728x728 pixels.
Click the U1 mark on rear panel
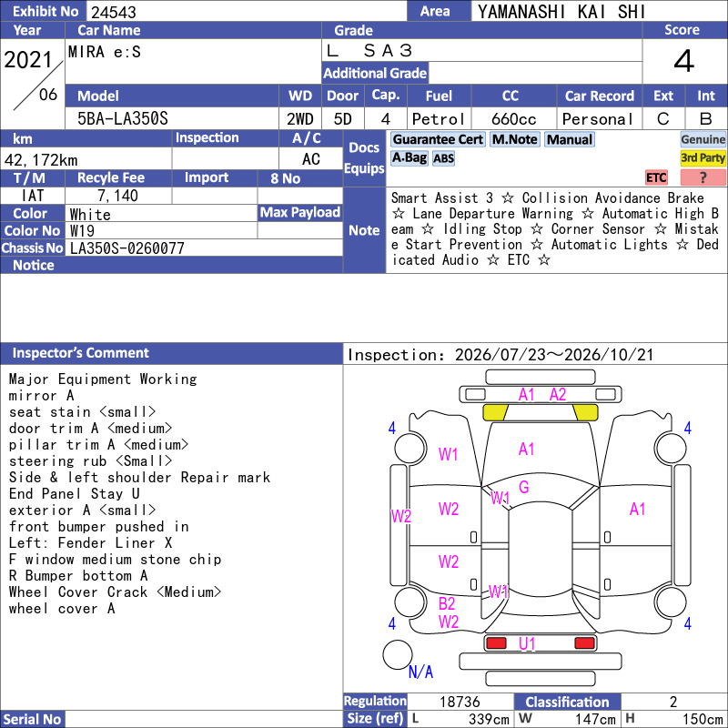pos(527,643)
